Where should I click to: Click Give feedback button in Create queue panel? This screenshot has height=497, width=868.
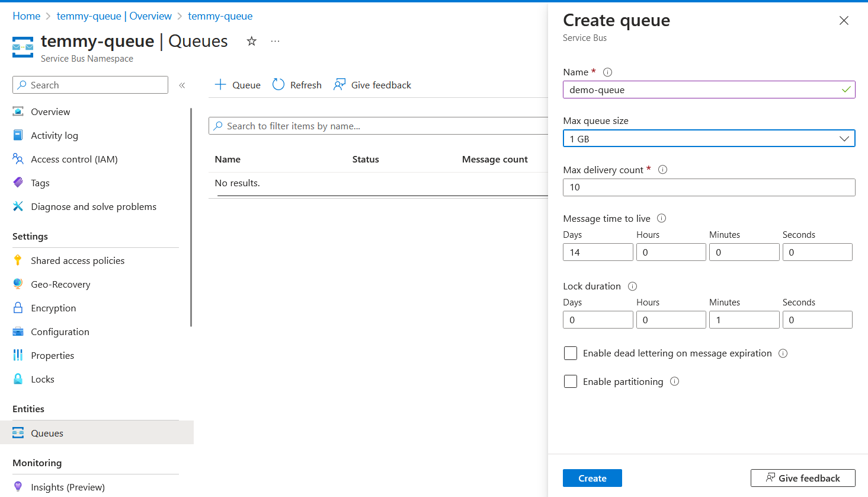click(x=803, y=478)
